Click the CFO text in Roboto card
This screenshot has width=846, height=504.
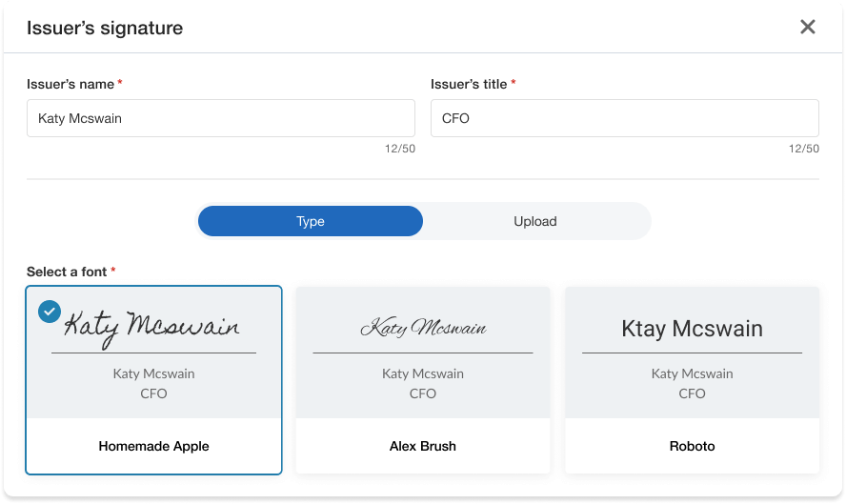tap(692, 393)
